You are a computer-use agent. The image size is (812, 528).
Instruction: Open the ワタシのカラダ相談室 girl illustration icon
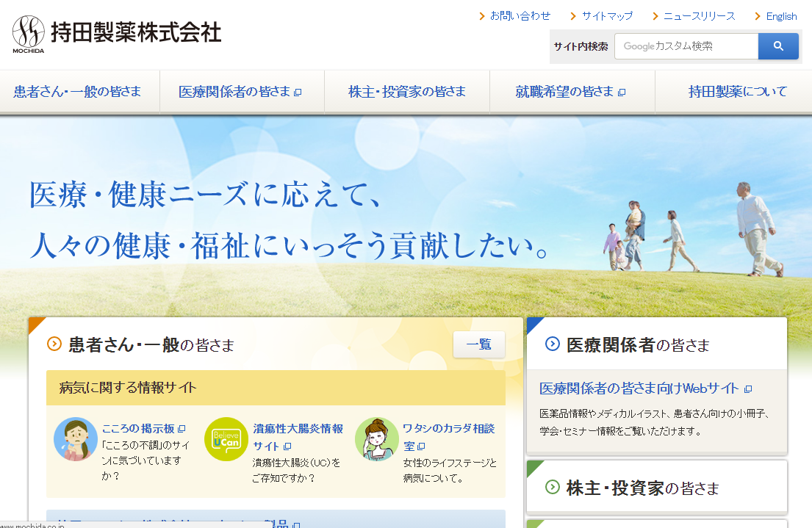pos(376,439)
